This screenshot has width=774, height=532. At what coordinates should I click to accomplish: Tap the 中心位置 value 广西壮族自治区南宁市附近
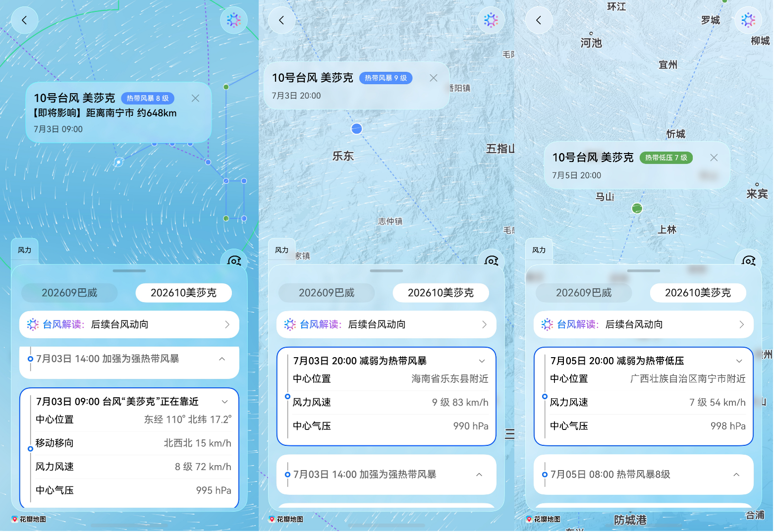coord(688,379)
